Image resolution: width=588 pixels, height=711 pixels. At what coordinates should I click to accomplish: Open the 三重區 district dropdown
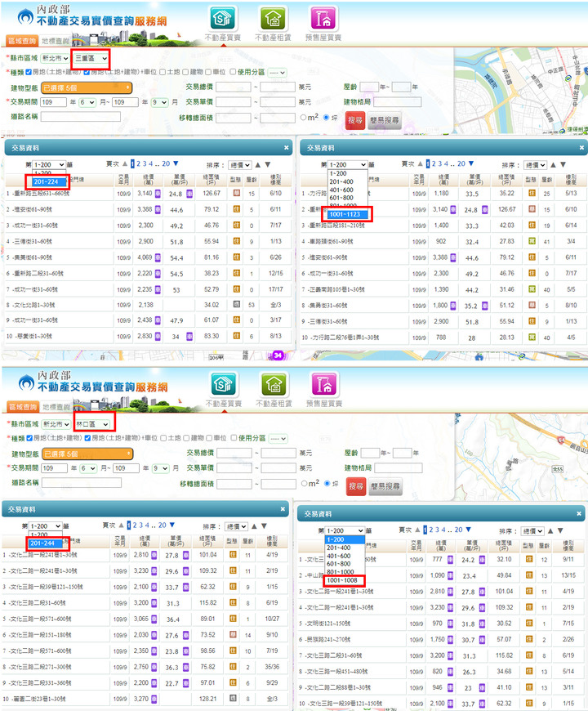[x=91, y=58]
